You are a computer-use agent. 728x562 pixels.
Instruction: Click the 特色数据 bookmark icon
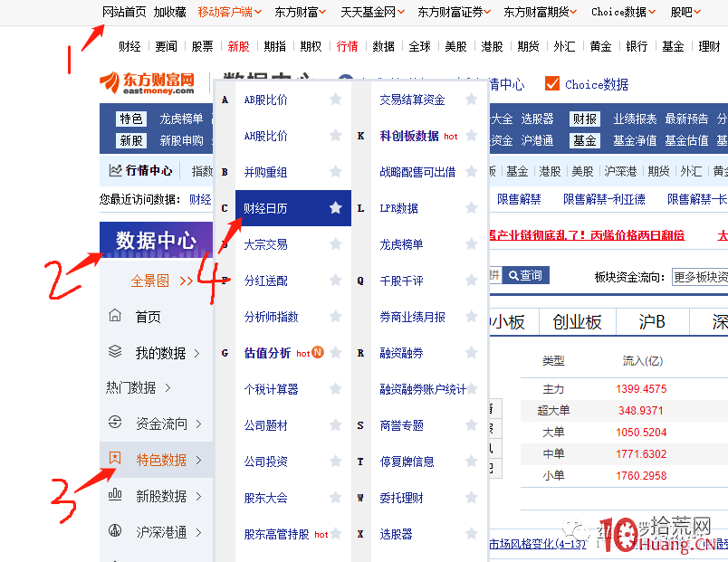coord(113,460)
